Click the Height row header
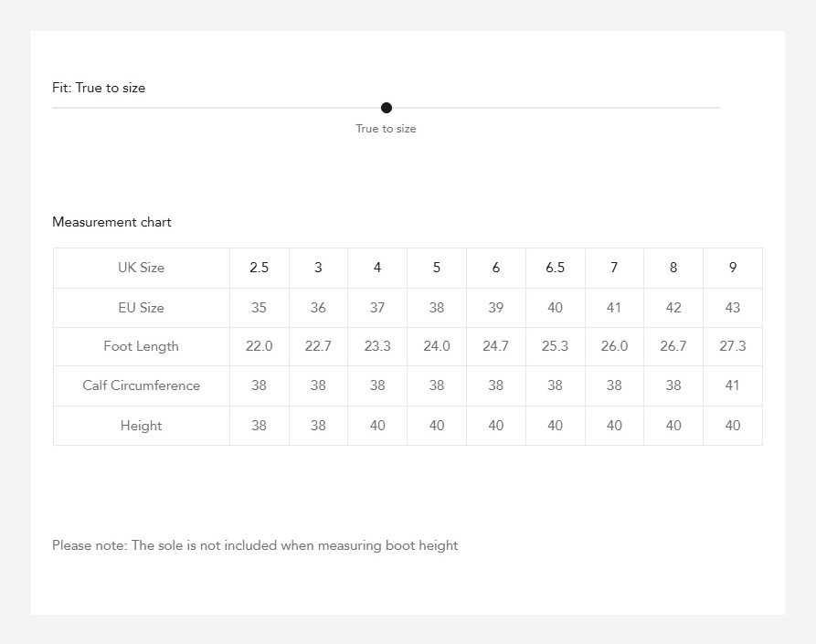Screen dimensions: 816x644 pyautogui.click(x=141, y=426)
